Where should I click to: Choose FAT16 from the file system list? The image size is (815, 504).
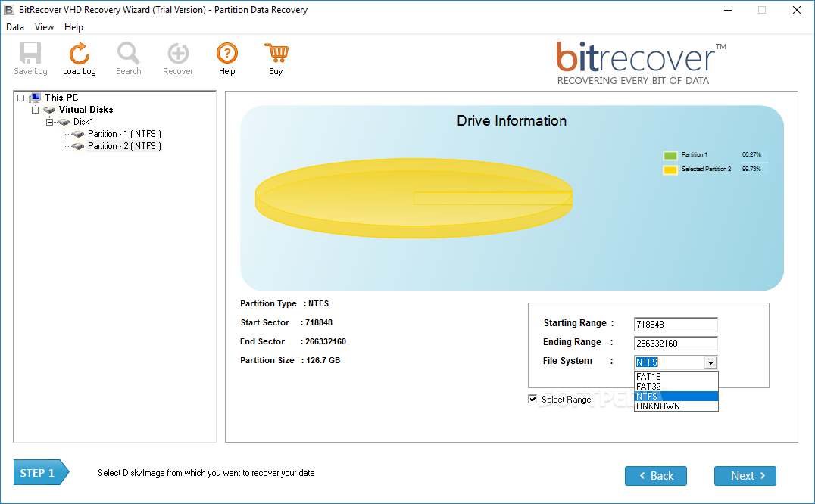tap(676, 377)
